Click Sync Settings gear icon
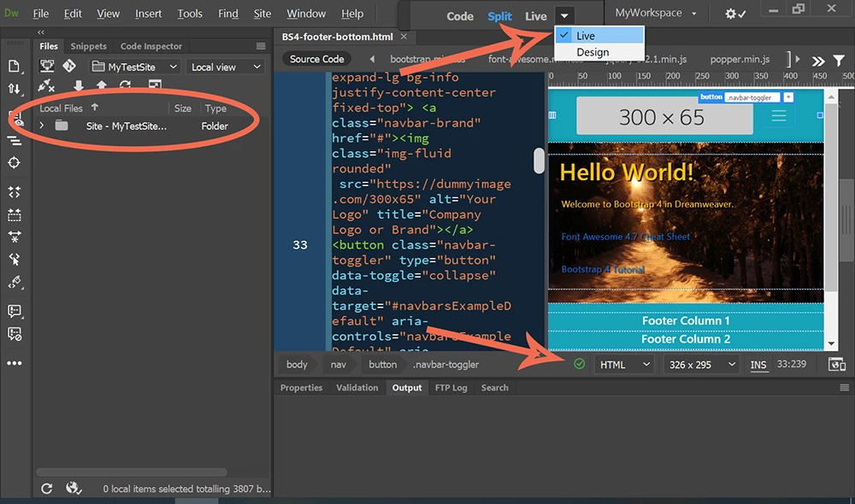855x504 pixels. coord(735,14)
